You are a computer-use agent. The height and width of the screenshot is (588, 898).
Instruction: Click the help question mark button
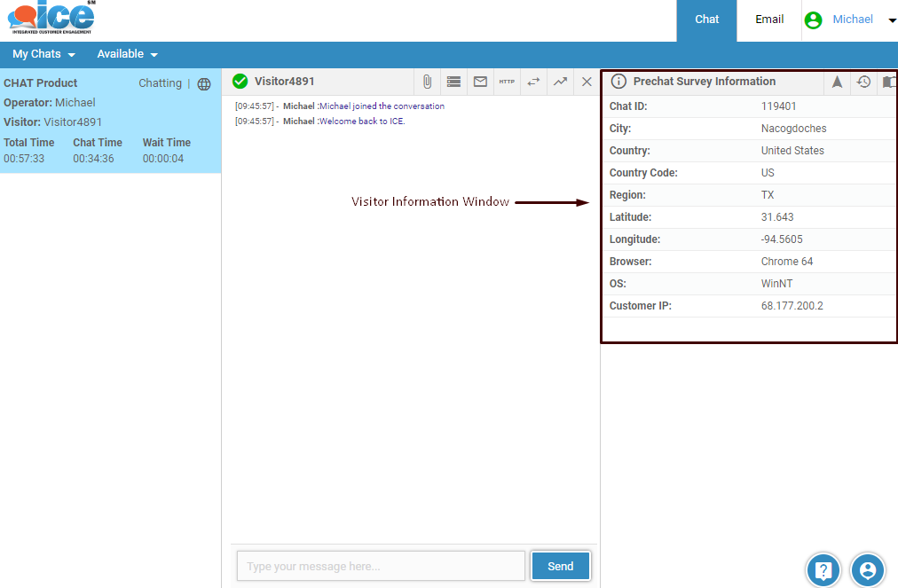823,569
